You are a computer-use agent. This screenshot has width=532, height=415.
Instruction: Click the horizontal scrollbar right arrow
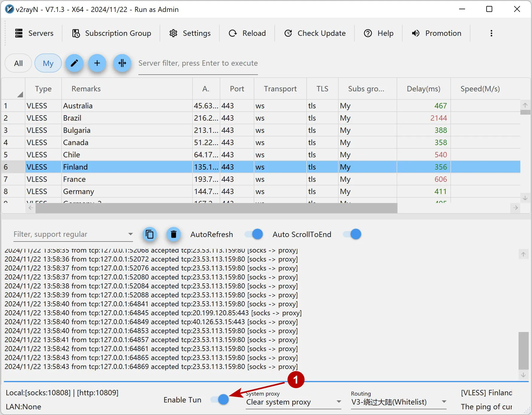coord(516,208)
